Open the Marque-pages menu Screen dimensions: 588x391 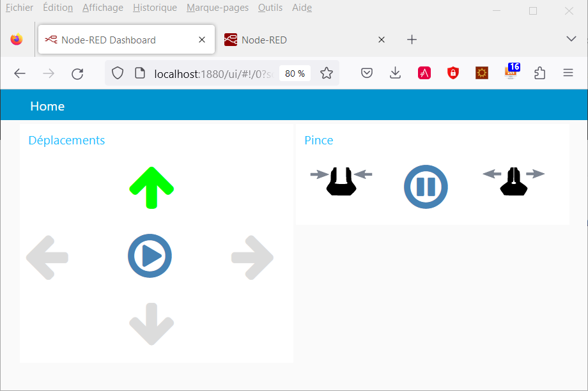click(x=217, y=8)
